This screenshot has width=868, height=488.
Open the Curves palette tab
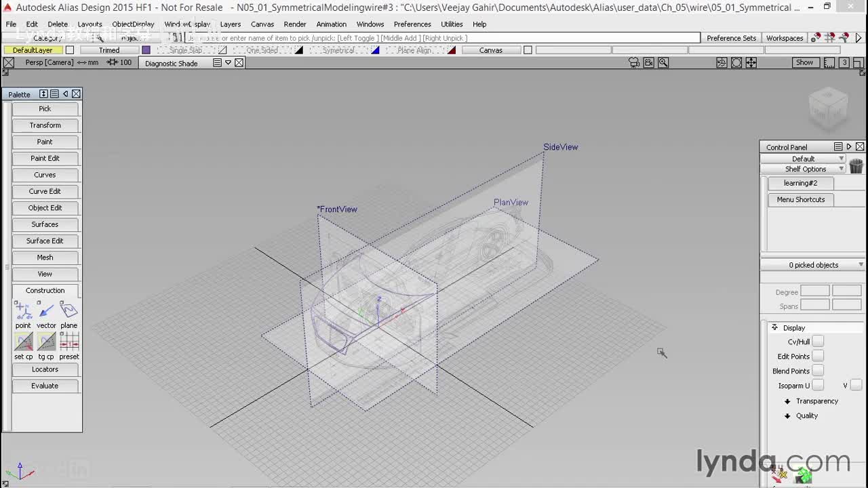point(45,175)
